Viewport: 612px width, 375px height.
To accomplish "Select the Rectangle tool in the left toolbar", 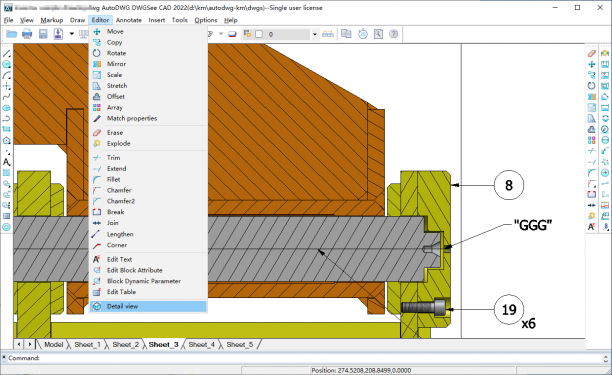I will click(7, 129).
